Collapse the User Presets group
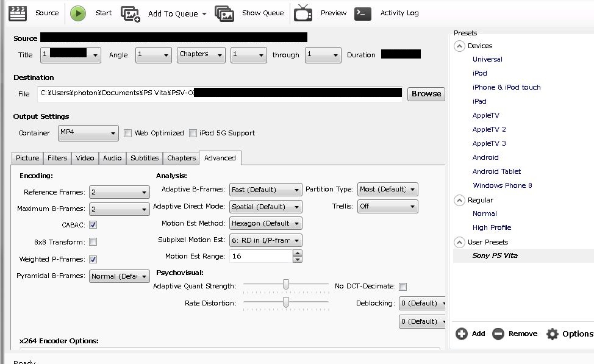594x364 pixels. [459, 243]
